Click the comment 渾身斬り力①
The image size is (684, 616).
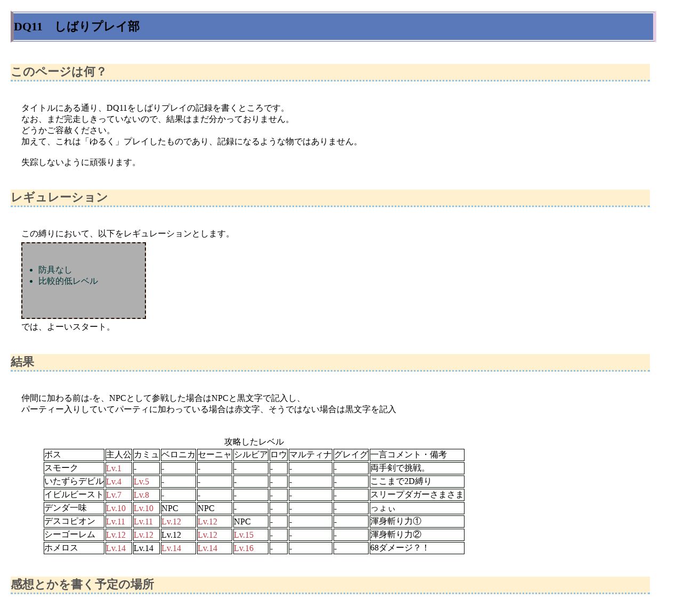pyautogui.click(x=417, y=521)
